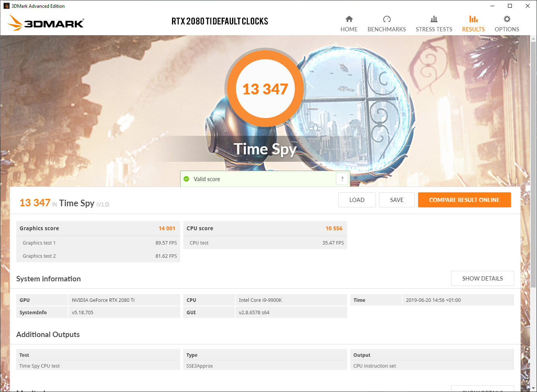
Task: Click the Graphics score label
Action: click(39, 228)
